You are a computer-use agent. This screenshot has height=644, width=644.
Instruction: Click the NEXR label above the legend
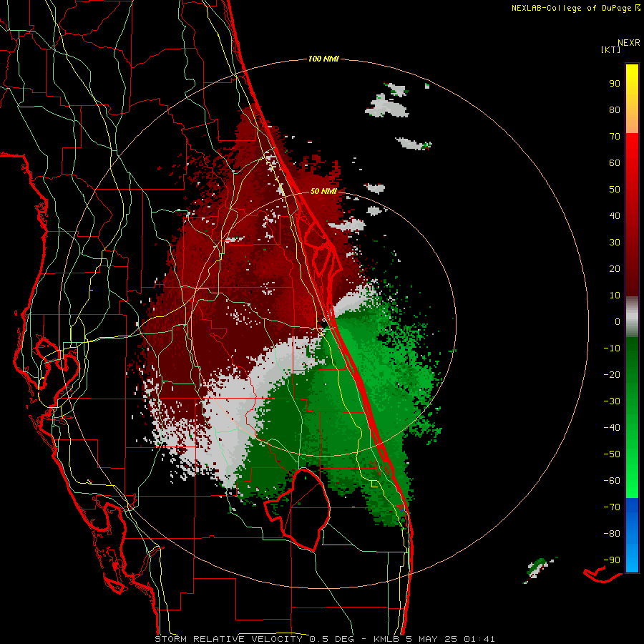[x=629, y=43]
